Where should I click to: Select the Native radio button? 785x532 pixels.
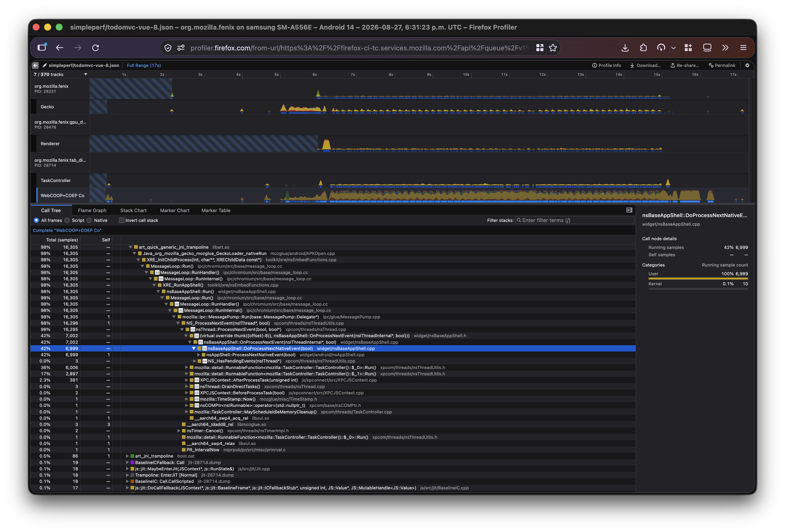click(x=89, y=220)
